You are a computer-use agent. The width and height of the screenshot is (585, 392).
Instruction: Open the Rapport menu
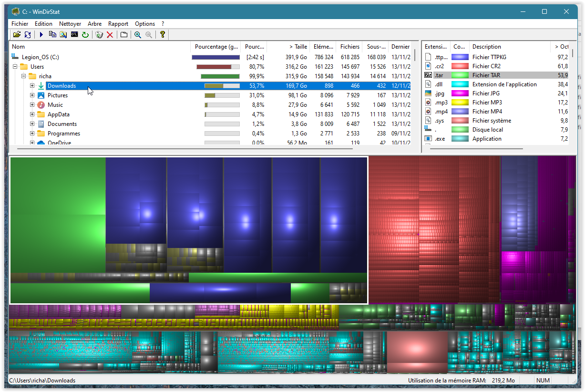(x=118, y=23)
